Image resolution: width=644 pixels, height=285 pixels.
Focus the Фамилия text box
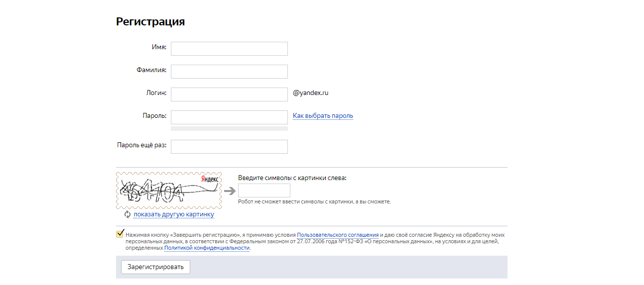pyautogui.click(x=229, y=72)
